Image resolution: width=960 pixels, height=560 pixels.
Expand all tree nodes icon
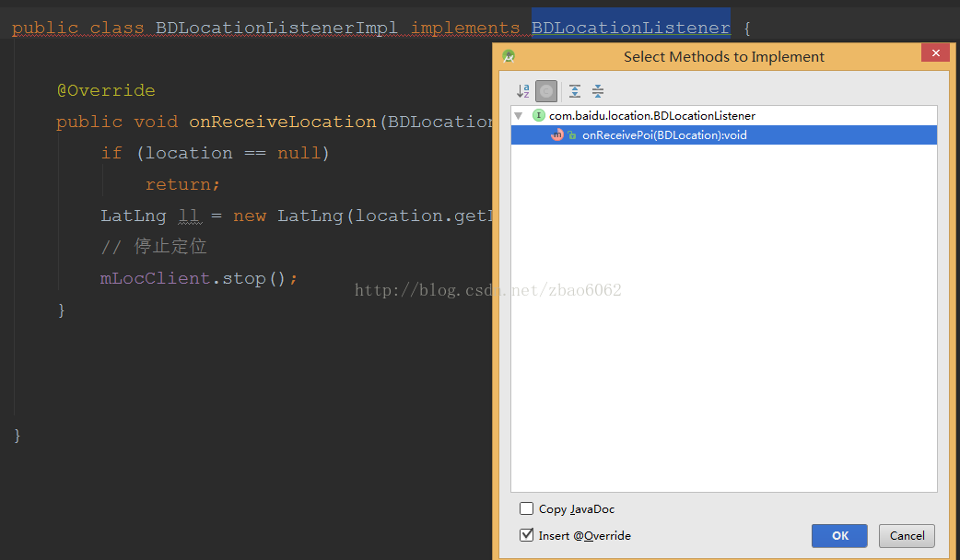click(x=575, y=91)
